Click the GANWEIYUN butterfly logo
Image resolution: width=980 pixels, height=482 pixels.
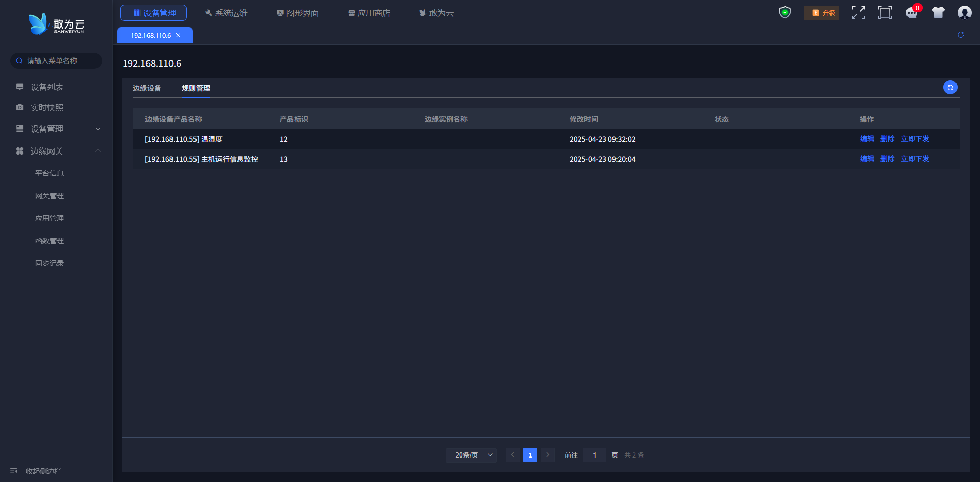(x=56, y=24)
